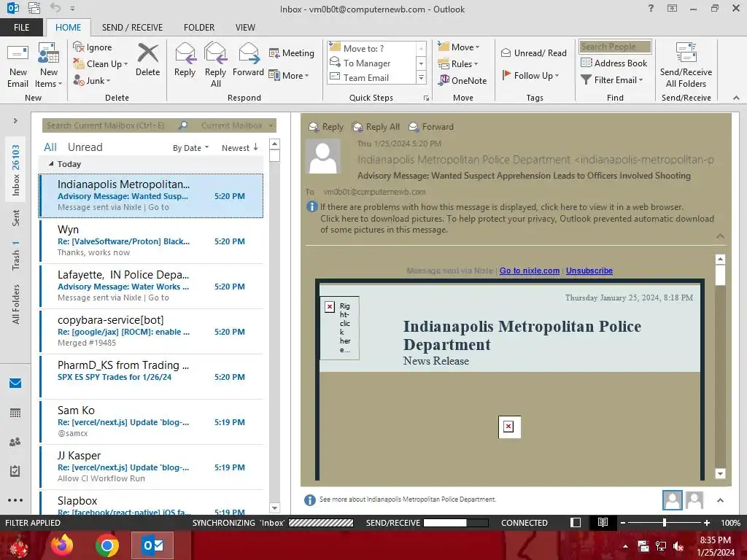Click the ribbon Reply button
747x560 pixels.
point(185,60)
